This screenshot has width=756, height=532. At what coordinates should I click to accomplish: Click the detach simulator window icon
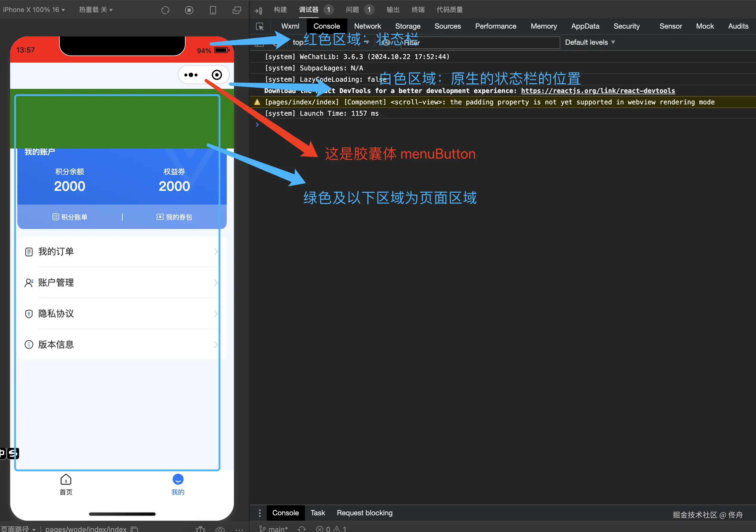(237, 10)
